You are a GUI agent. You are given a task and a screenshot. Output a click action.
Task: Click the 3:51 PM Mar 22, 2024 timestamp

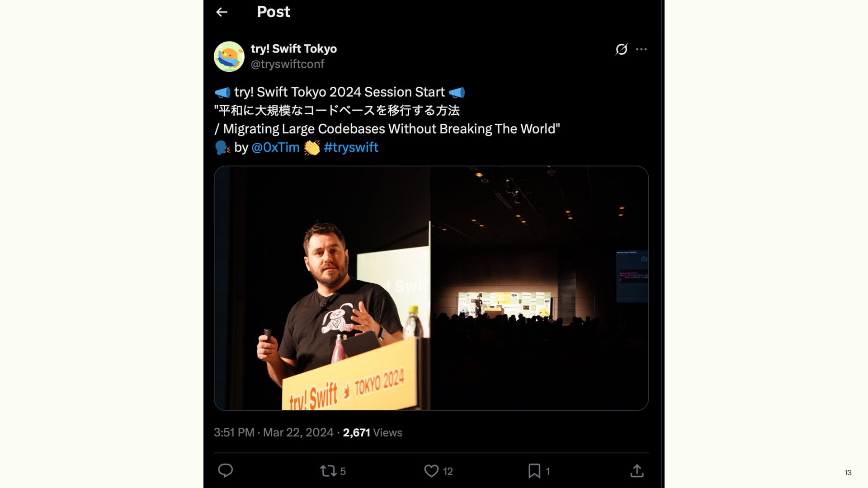coord(274,432)
